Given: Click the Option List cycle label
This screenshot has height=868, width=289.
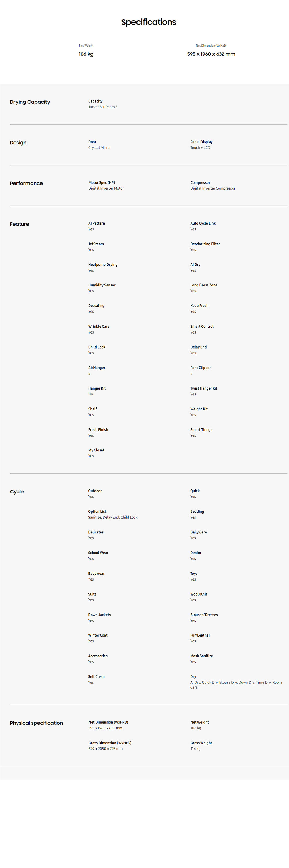Looking at the screenshot, I should coord(97,511).
